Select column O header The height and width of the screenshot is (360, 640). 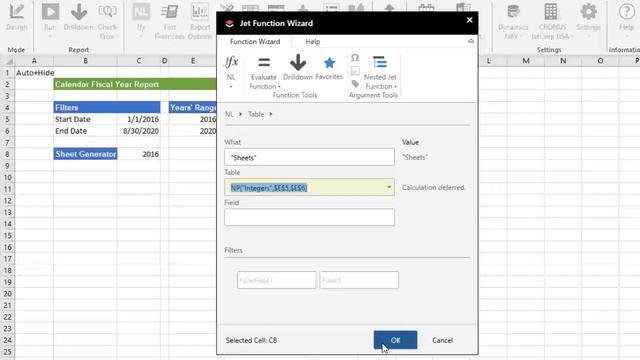[x=600, y=61]
